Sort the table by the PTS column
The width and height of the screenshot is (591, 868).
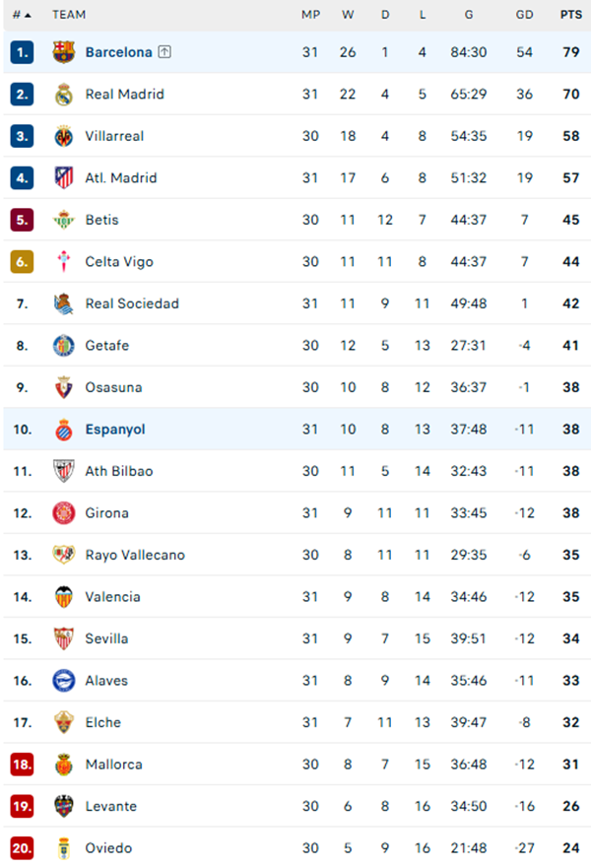(571, 14)
